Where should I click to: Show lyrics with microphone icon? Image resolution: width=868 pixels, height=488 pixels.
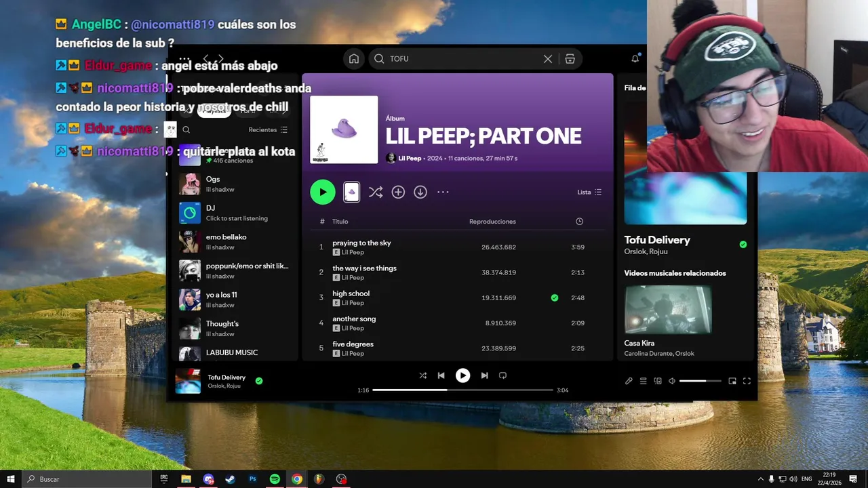(x=629, y=381)
